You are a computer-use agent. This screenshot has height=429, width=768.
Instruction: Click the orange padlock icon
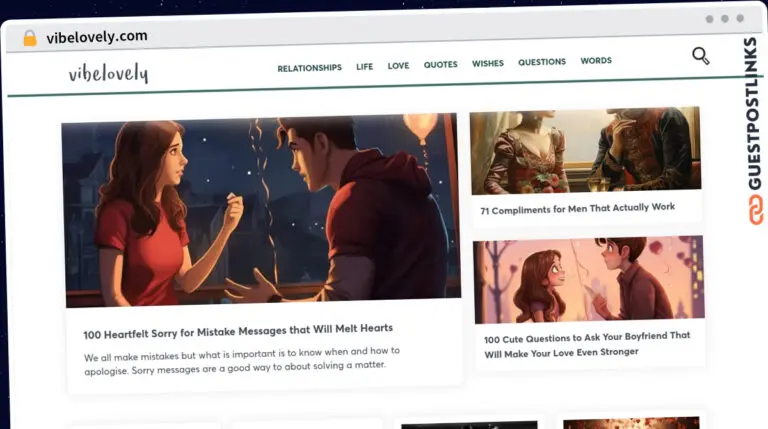30,38
